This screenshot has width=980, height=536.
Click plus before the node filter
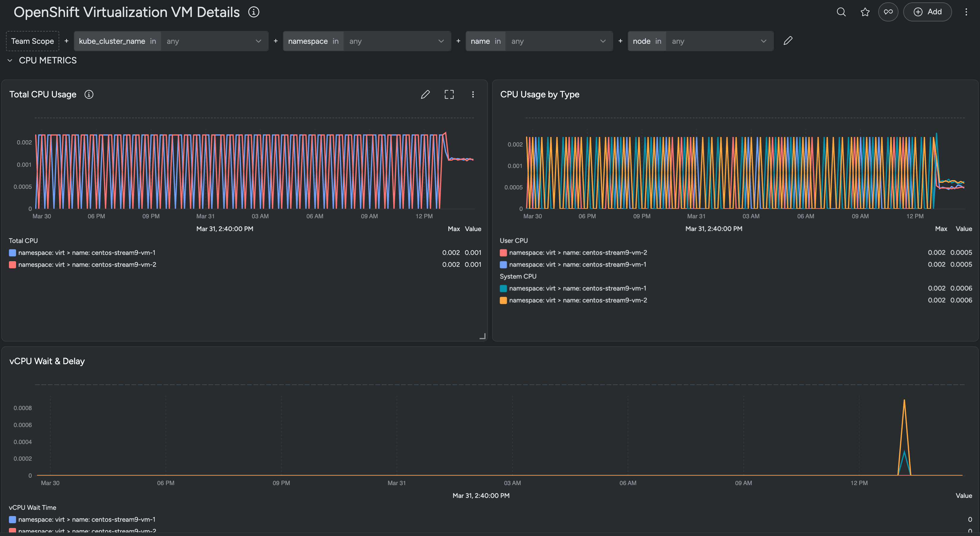point(621,41)
